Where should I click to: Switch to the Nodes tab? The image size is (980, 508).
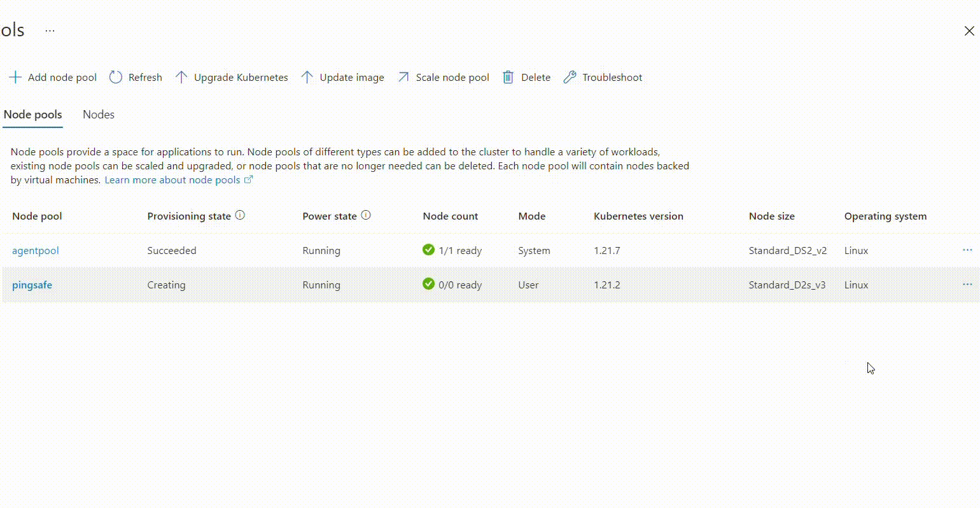pos(99,115)
